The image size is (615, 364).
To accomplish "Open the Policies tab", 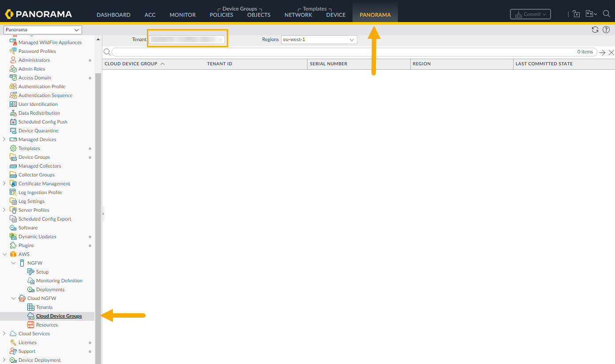I will 221,15.
